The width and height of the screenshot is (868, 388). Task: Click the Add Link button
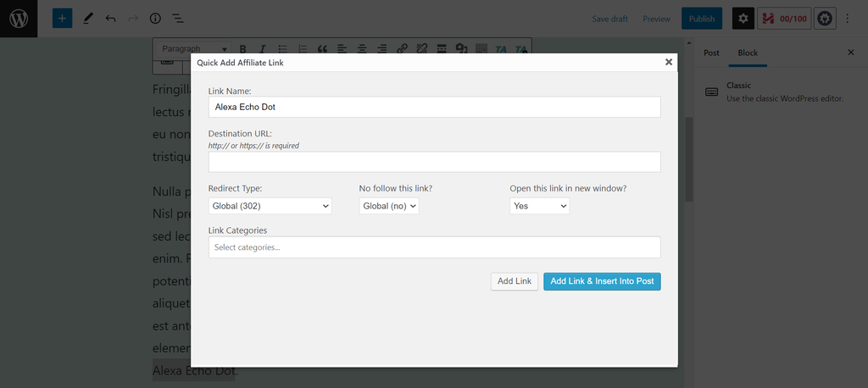pyautogui.click(x=514, y=281)
